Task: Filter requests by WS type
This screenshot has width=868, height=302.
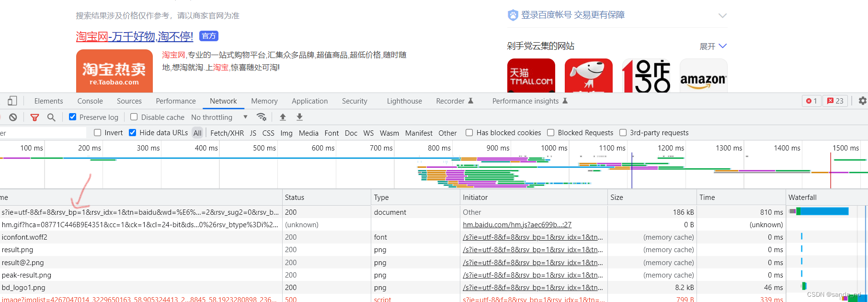Action: 368,133
